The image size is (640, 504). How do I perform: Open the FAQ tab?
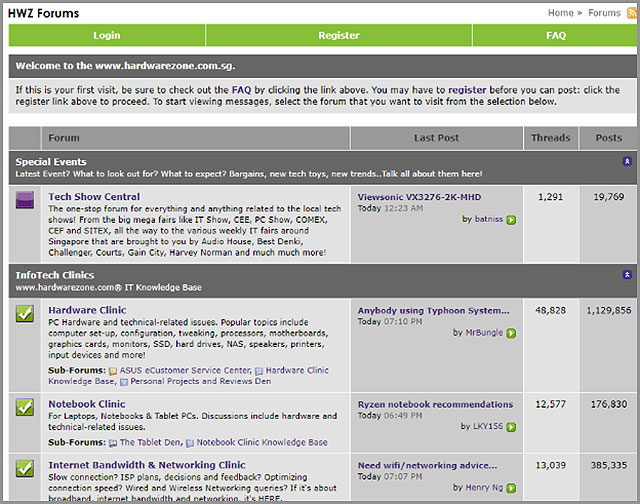coord(556,35)
